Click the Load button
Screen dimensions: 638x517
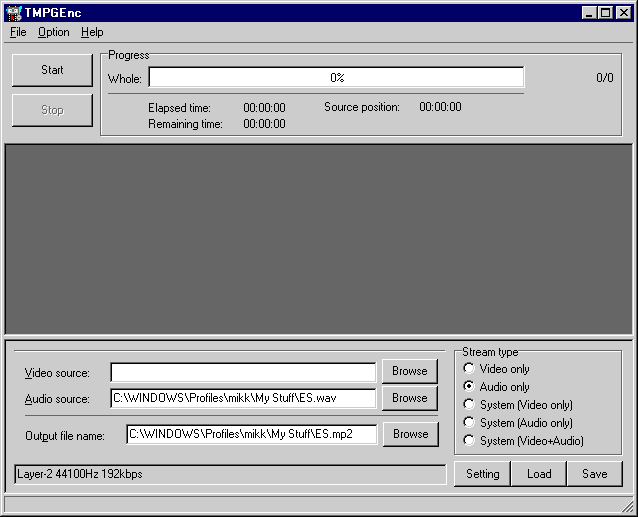pyautogui.click(x=539, y=474)
